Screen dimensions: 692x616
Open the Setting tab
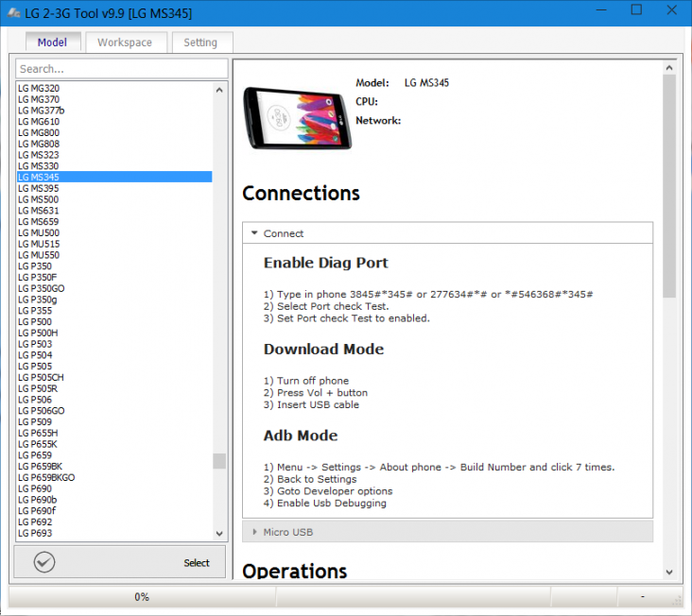(202, 43)
